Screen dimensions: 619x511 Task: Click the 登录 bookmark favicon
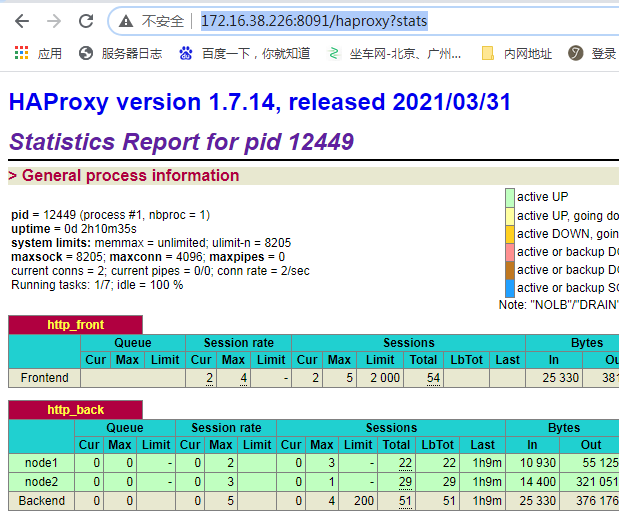576,53
